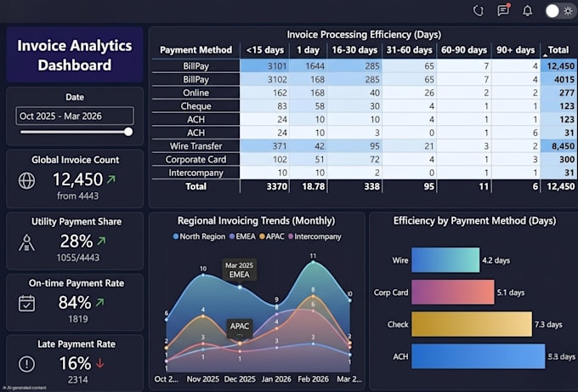Click the Intercompany row label in table

point(195,173)
